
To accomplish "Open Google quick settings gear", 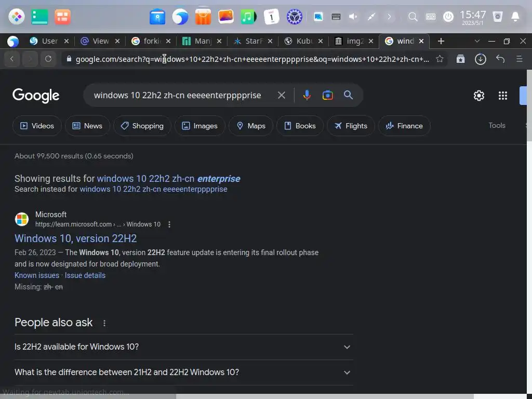I will coord(478,96).
